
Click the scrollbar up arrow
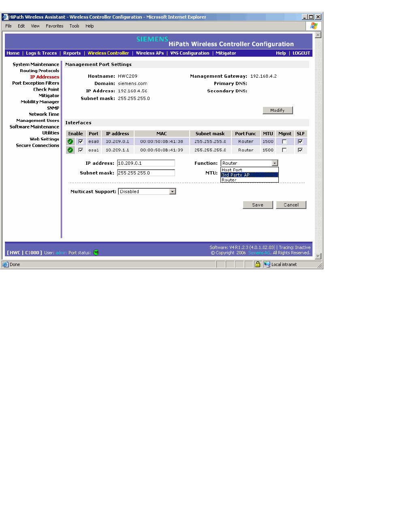[318, 35]
